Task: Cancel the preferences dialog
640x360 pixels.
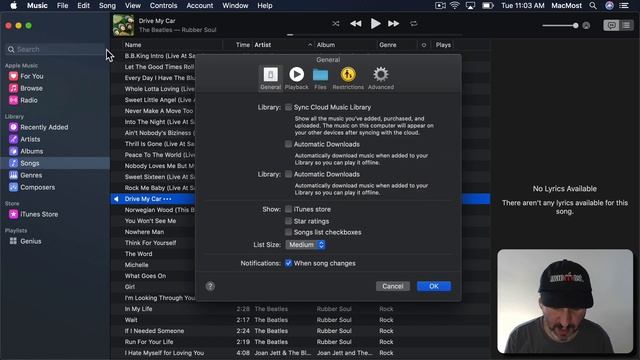Action: click(393, 286)
